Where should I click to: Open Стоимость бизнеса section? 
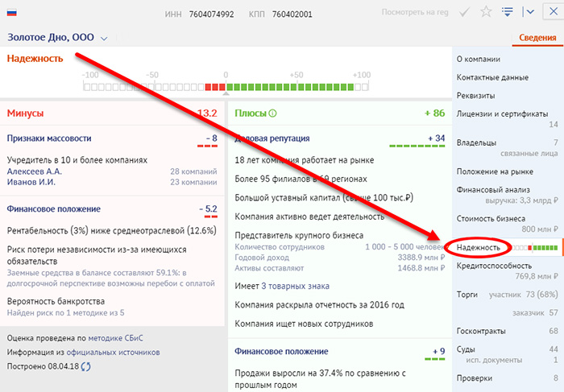pyautogui.click(x=491, y=218)
